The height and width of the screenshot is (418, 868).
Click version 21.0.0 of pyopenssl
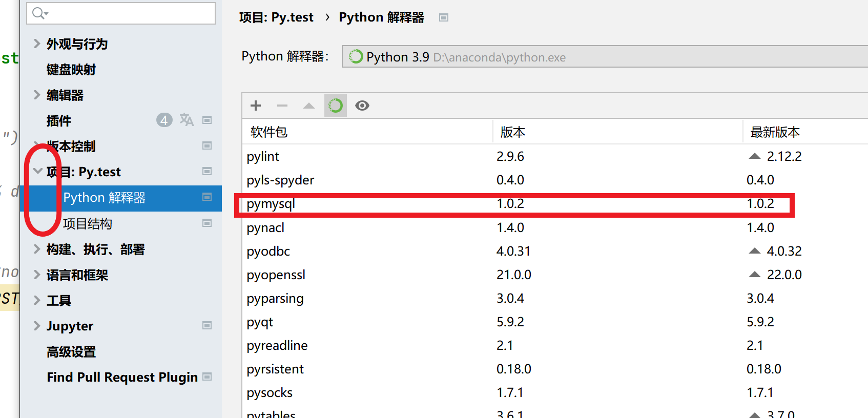[514, 275]
